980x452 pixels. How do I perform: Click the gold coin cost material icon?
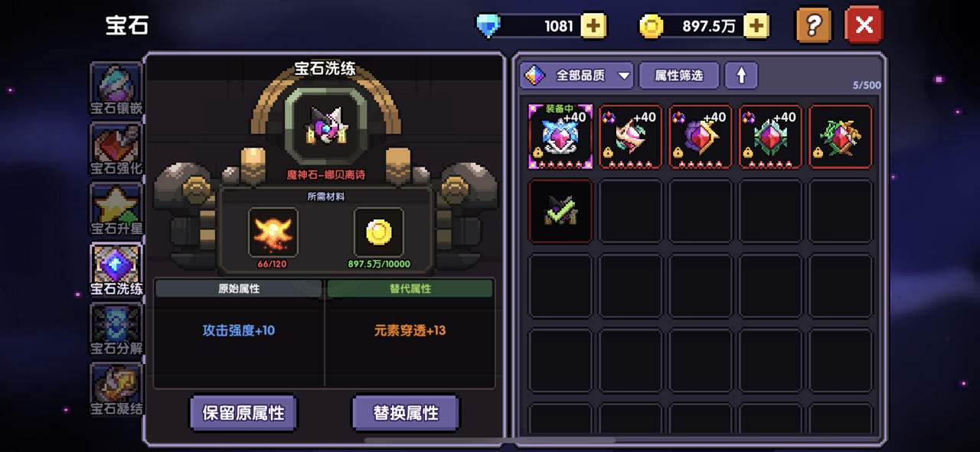[379, 232]
